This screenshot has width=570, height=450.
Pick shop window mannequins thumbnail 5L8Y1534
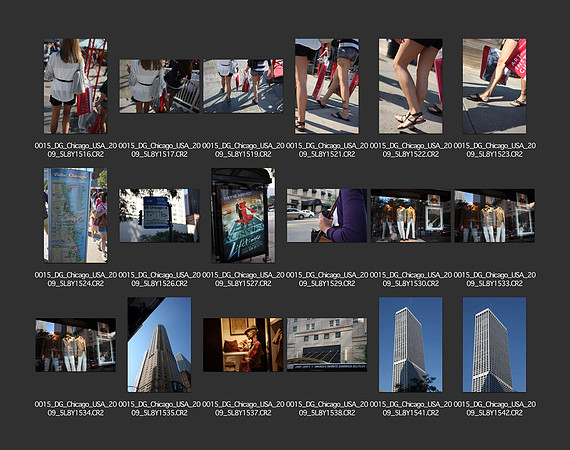click(76, 345)
